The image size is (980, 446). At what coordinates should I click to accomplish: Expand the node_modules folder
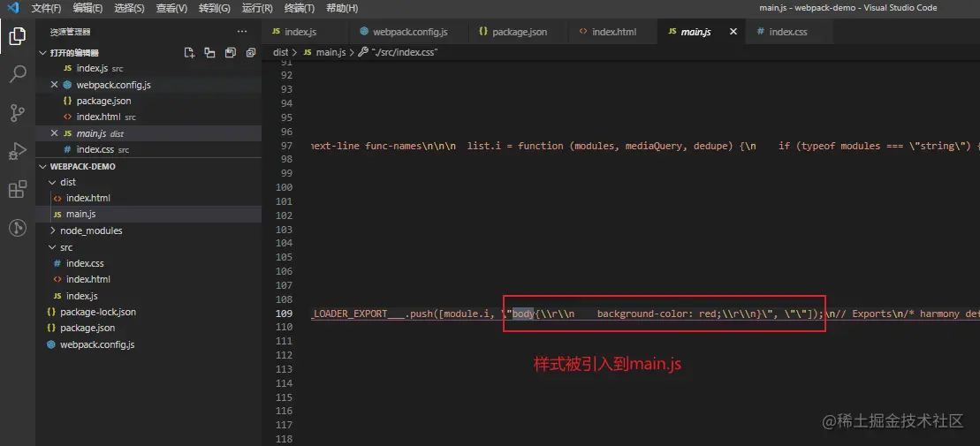[52, 231]
